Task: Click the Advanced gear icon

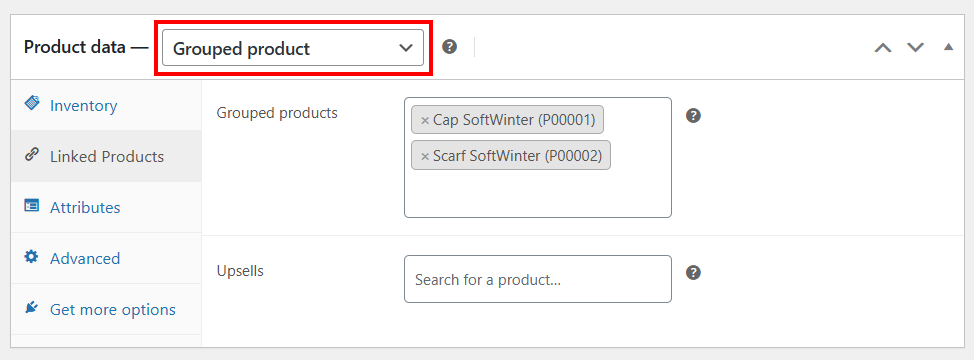Action: tap(31, 256)
